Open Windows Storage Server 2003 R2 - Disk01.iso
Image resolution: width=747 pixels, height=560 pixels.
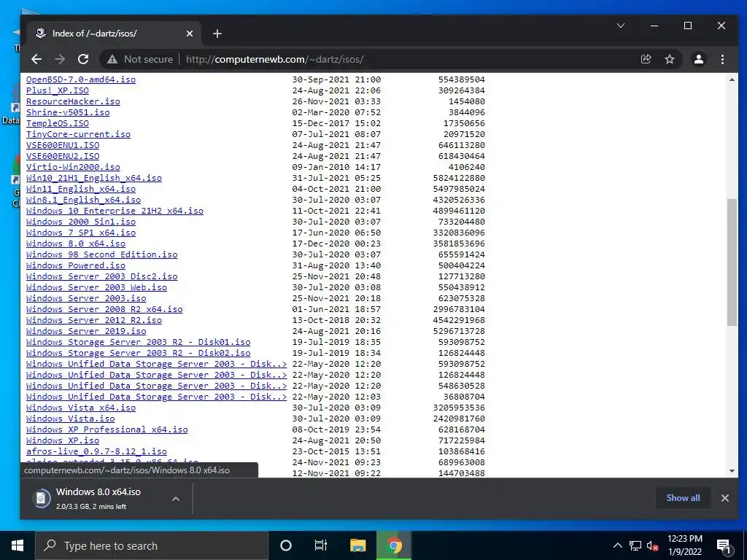(138, 343)
